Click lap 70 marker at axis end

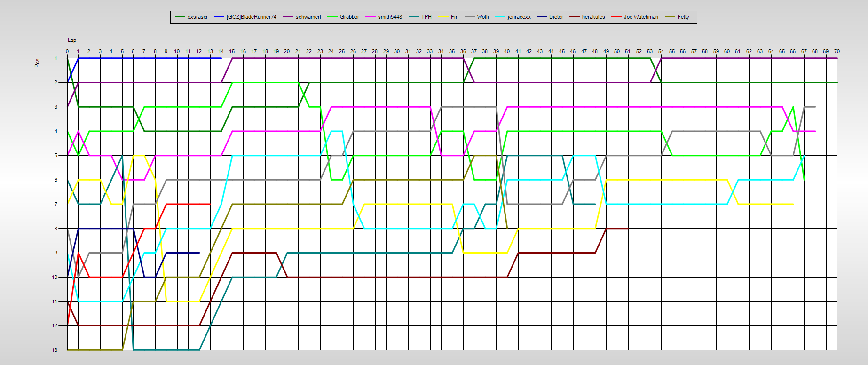click(x=836, y=51)
